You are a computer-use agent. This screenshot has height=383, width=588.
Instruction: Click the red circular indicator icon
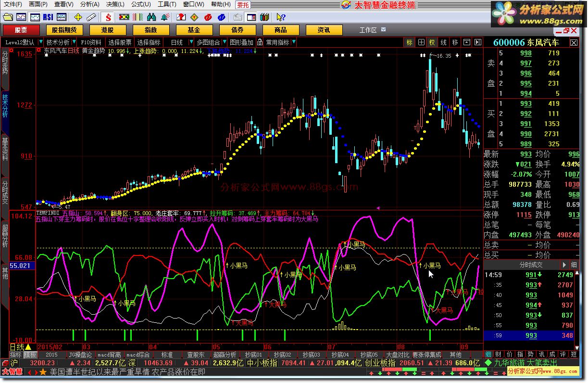(x=208, y=17)
